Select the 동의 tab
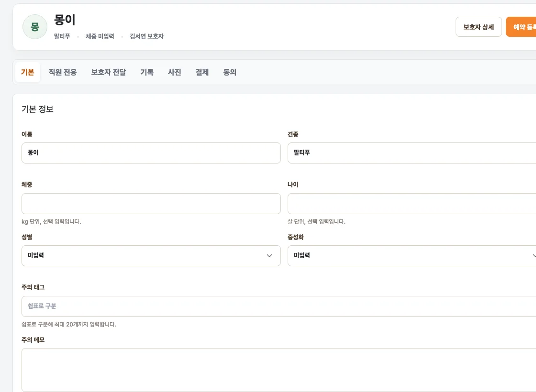This screenshot has height=392, width=536. 230,72
